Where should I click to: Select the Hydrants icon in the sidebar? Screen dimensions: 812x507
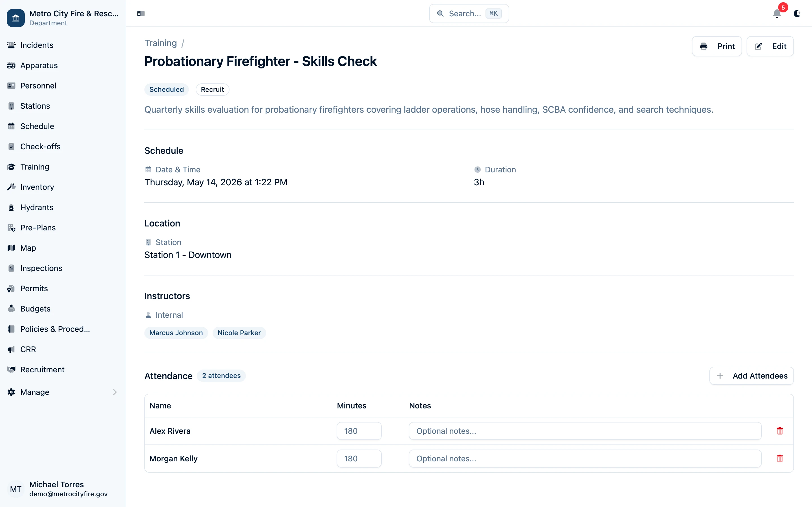11,207
